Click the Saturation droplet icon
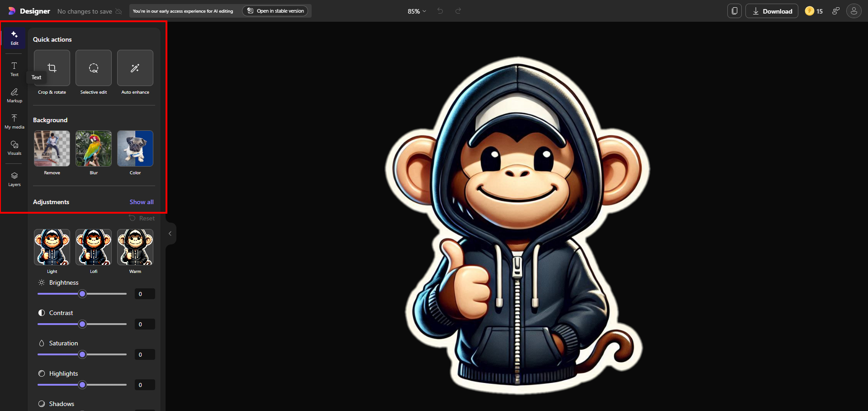This screenshot has height=411, width=868. pyautogui.click(x=42, y=343)
